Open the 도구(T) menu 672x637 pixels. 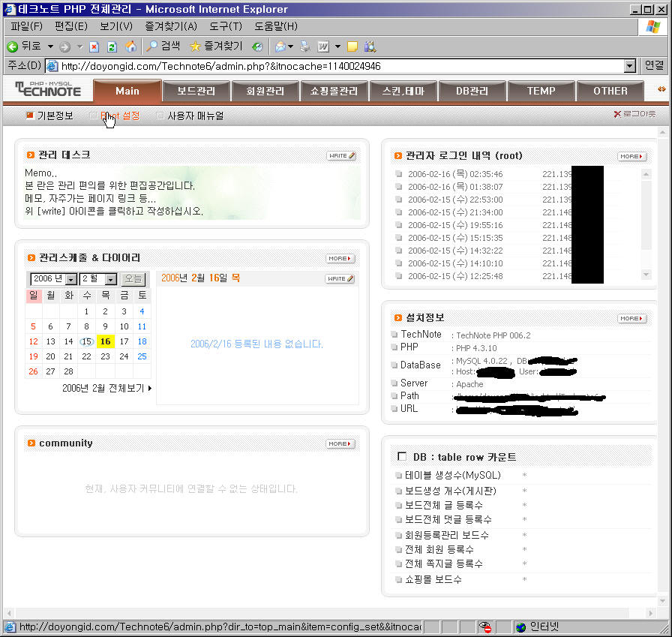(225, 26)
